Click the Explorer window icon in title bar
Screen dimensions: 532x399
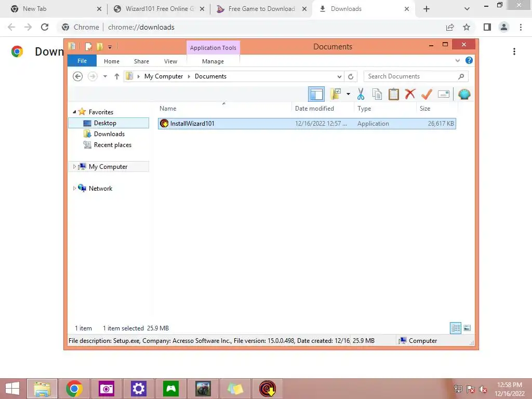click(x=72, y=46)
